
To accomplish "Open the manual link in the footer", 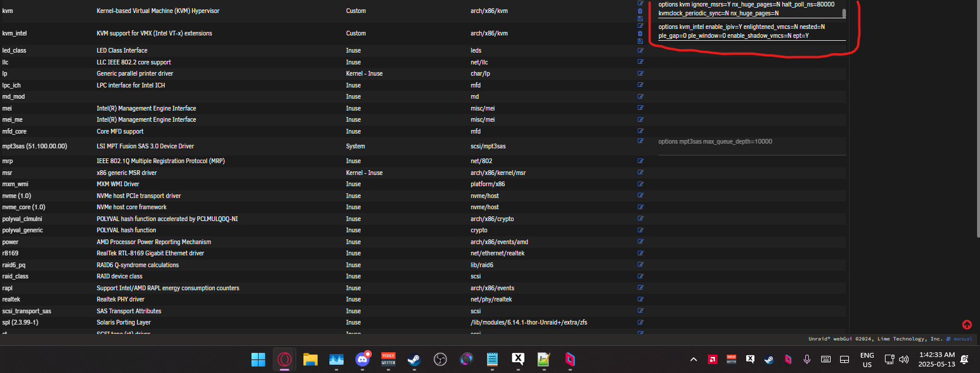I will pos(962,339).
